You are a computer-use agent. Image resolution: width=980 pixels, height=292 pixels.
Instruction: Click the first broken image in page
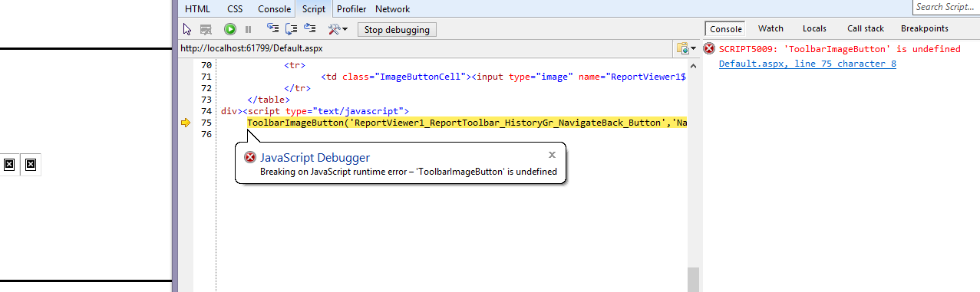tap(9, 165)
